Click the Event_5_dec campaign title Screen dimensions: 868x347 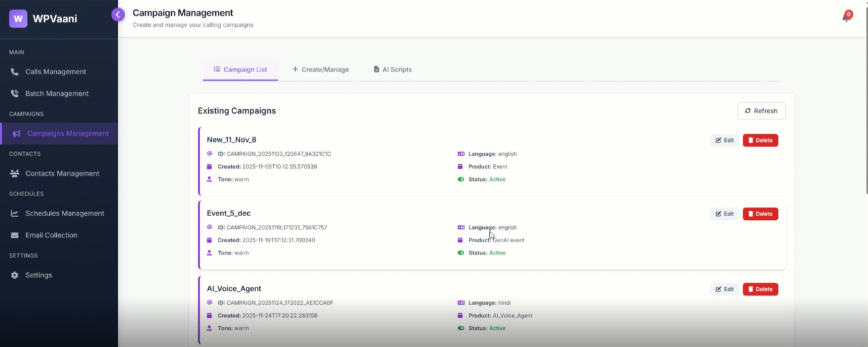coord(229,213)
